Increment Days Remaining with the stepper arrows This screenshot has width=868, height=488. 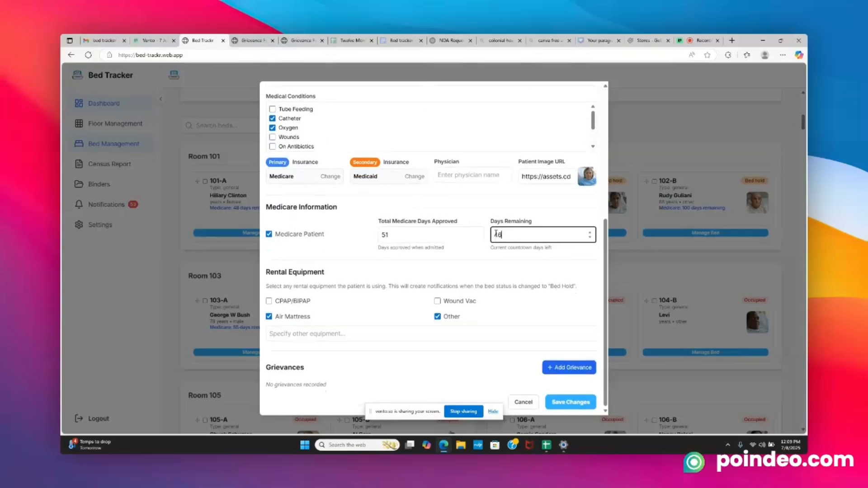tap(590, 233)
